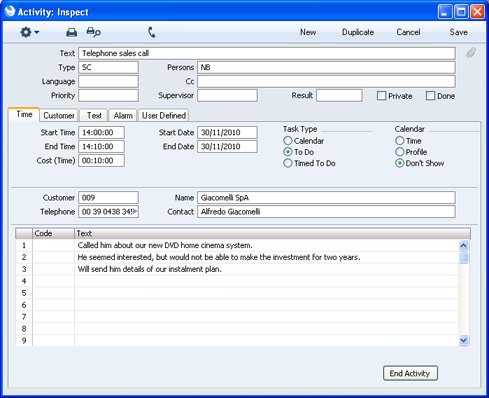Image resolution: width=489 pixels, height=398 pixels.
Task: Click row 2 text 'He seemed interested'
Action: pos(219,257)
